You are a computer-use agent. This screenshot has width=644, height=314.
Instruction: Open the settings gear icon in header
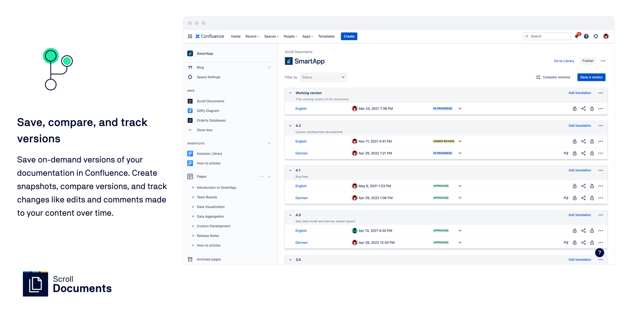click(x=596, y=36)
